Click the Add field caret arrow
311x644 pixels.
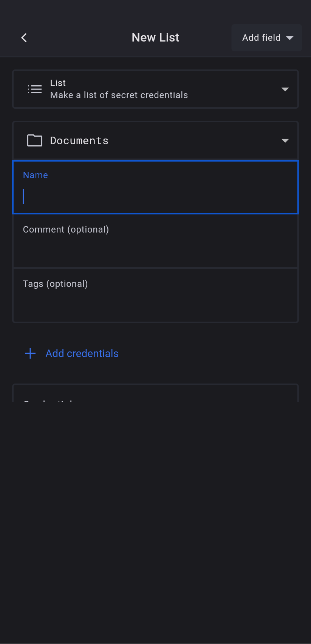(x=290, y=38)
